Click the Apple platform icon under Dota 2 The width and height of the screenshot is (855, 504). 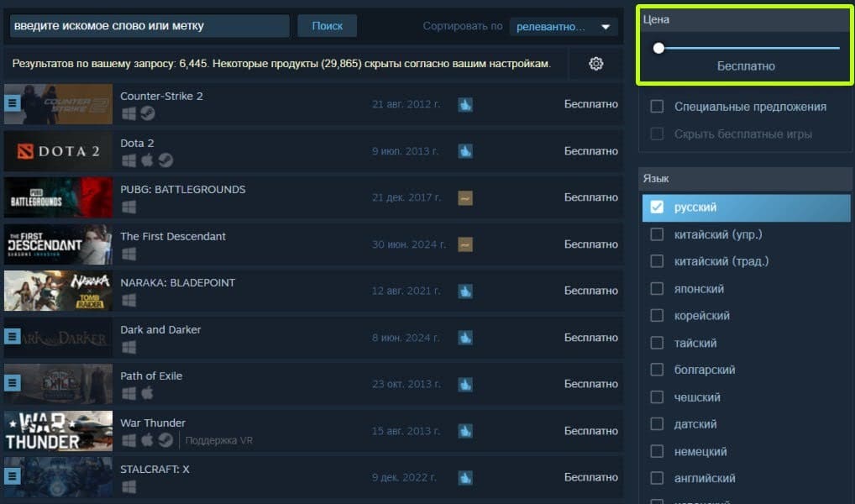click(x=147, y=160)
